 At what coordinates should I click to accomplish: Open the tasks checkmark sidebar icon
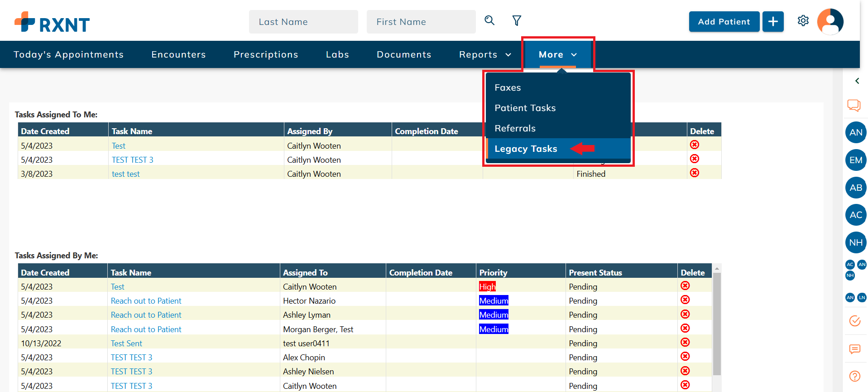tap(855, 321)
